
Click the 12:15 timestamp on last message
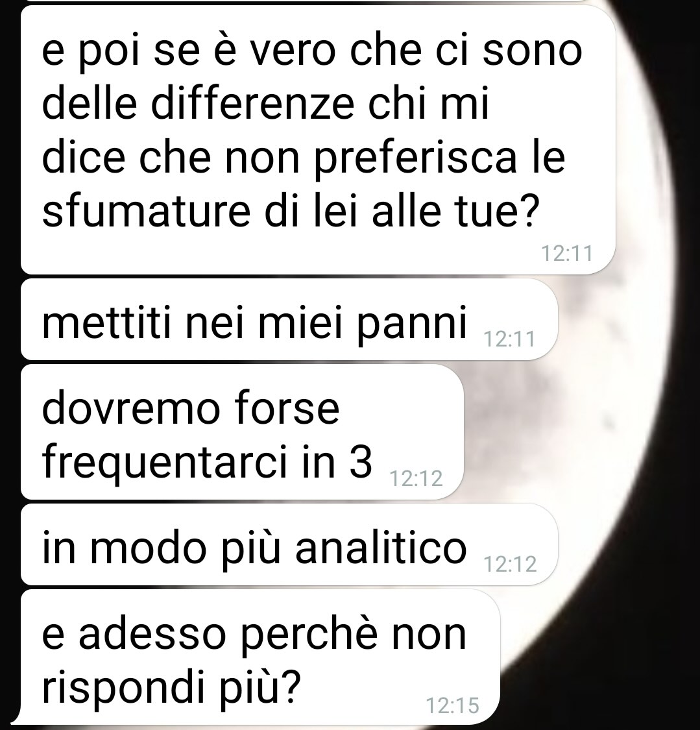[x=452, y=705]
